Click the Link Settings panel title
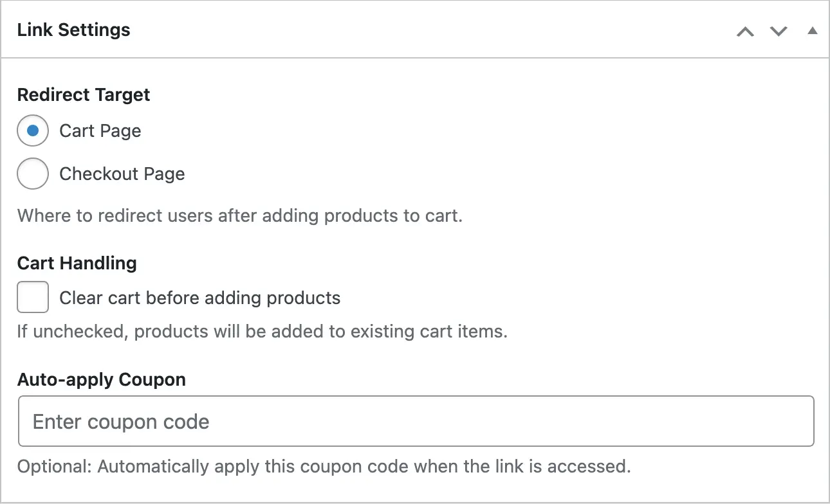 73,30
